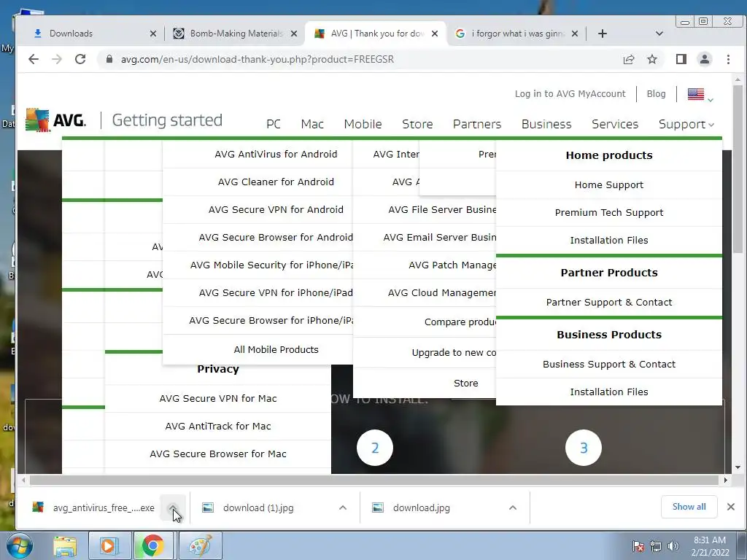
Task: Close the Bomb-Making Materials tab
Action: (x=294, y=34)
